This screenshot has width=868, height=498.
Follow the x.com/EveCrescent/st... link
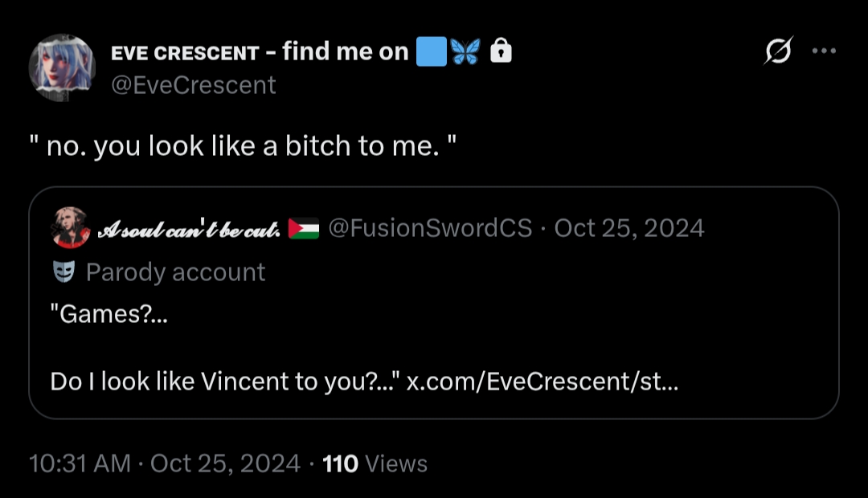click(542, 381)
